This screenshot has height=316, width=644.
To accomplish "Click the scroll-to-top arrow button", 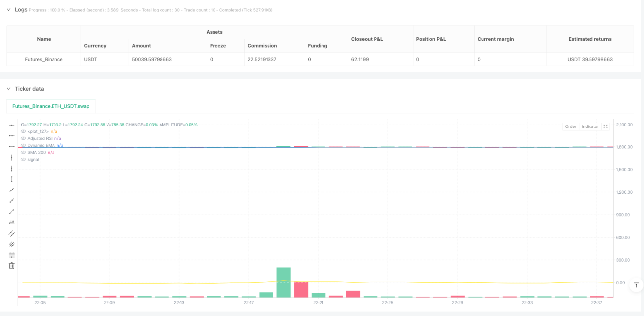I will tap(636, 285).
